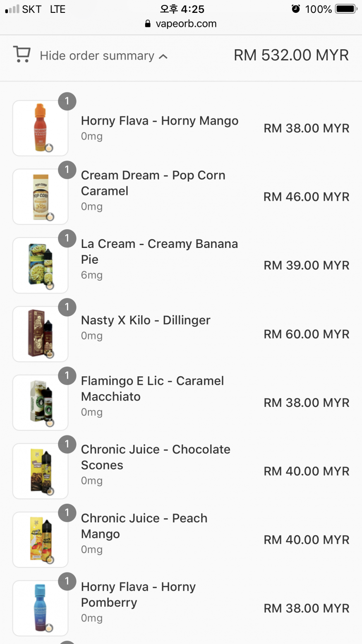Tap the alarm clock status icon
Viewport: 362px width, 644px height.
pos(295,9)
